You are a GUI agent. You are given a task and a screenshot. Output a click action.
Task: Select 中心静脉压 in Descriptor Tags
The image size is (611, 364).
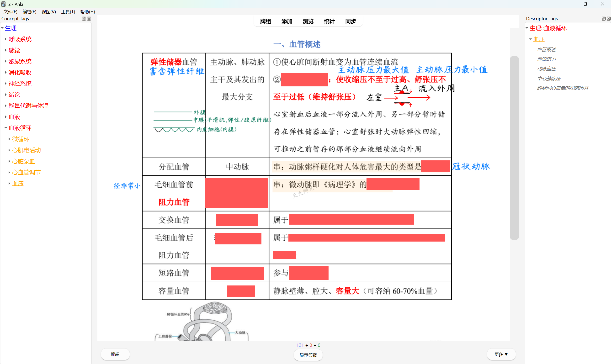click(x=549, y=79)
